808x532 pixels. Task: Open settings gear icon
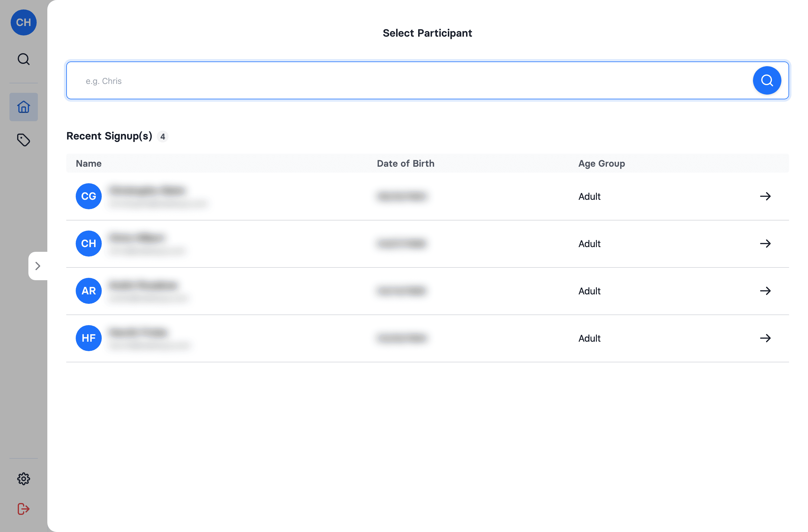(x=23, y=479)
